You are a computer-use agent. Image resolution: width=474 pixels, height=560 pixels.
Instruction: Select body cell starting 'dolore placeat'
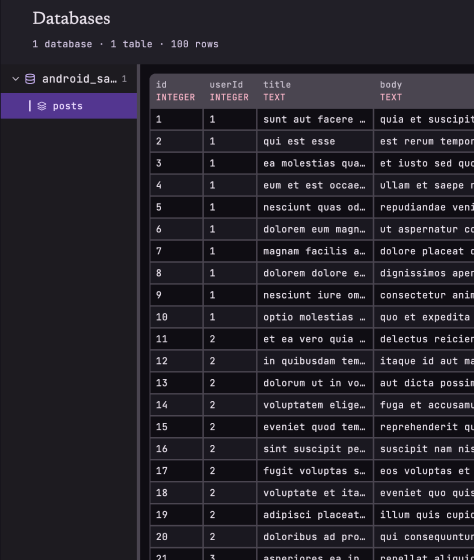(424, 251)
